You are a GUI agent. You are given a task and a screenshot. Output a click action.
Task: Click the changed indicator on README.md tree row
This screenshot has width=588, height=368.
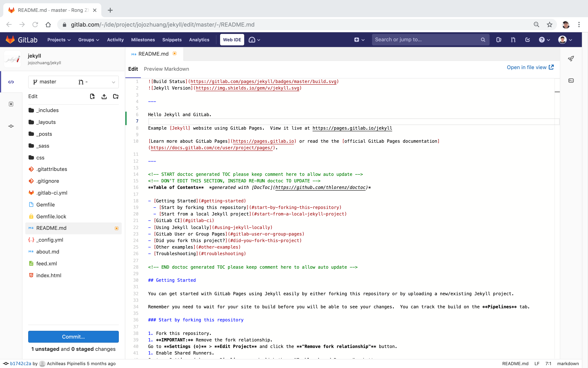(116, 228)
